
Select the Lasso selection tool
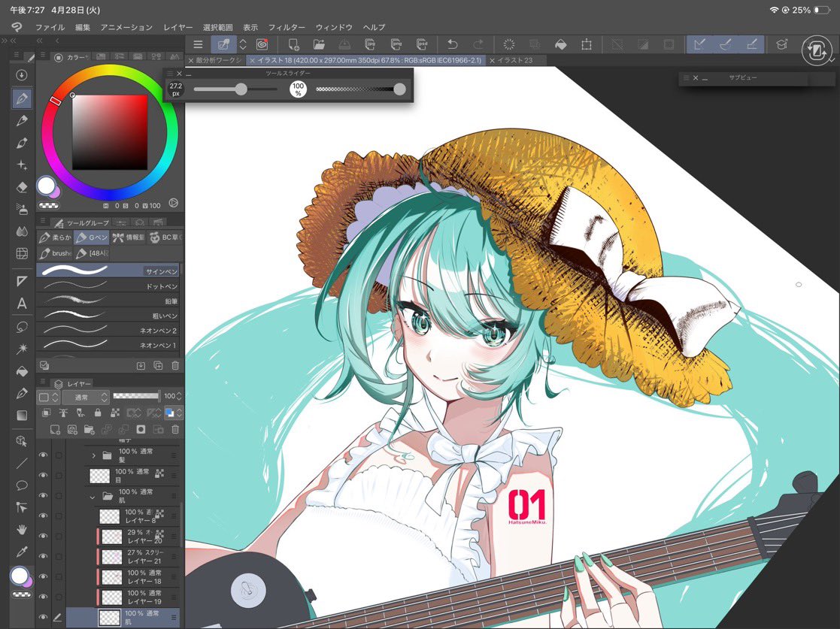tap(22, 327)
